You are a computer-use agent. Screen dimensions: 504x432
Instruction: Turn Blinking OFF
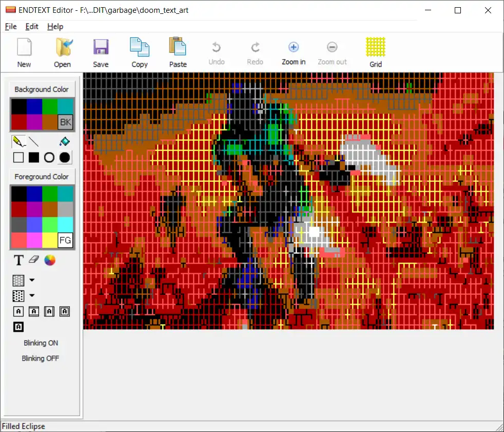[41, 359]
